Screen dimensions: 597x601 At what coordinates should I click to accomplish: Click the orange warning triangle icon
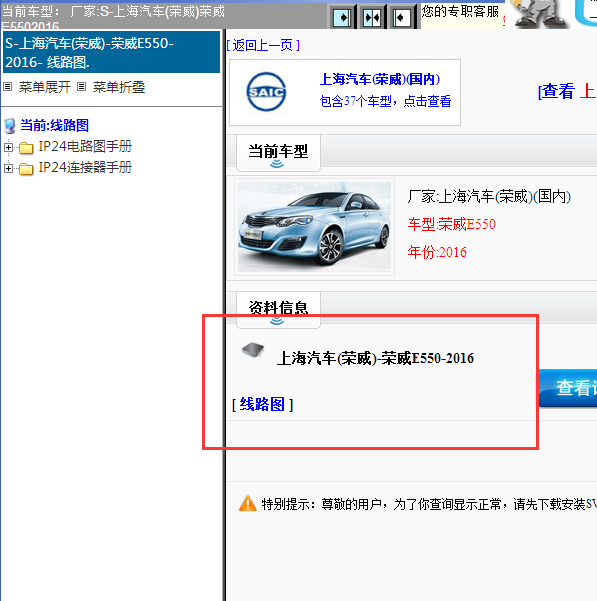coord(248,503)
